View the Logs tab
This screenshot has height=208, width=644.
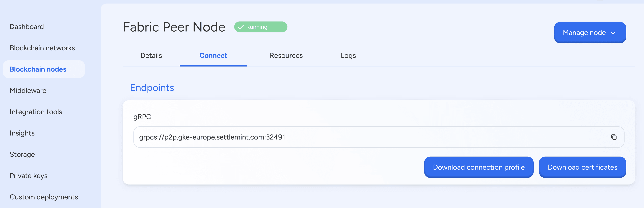348,55
